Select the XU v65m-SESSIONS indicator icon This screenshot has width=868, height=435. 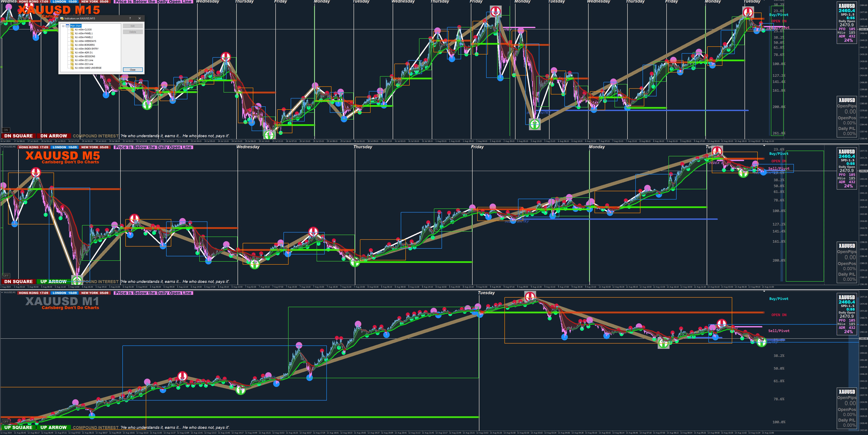(x=72, y=56)
